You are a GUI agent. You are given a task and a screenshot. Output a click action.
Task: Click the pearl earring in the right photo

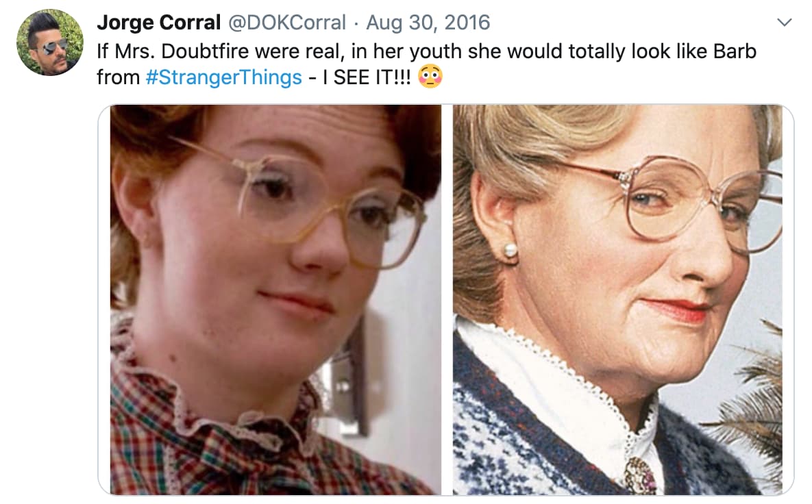click(x=510, y=251)
